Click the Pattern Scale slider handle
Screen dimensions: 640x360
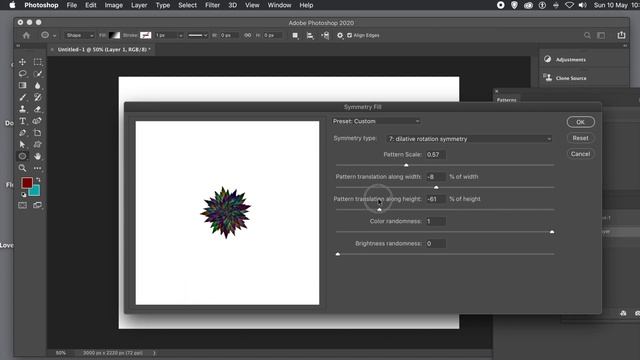pyautogui.click(x=406, y=165)
